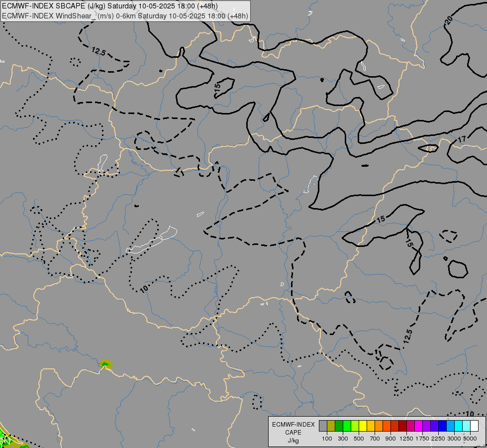Click the legend value 500

click(x=359, y=439)
